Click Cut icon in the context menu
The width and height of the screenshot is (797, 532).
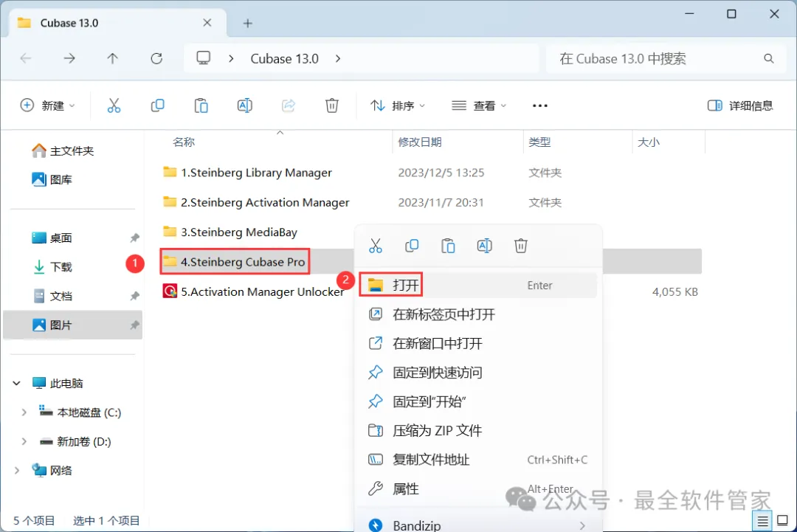[376, 246]
